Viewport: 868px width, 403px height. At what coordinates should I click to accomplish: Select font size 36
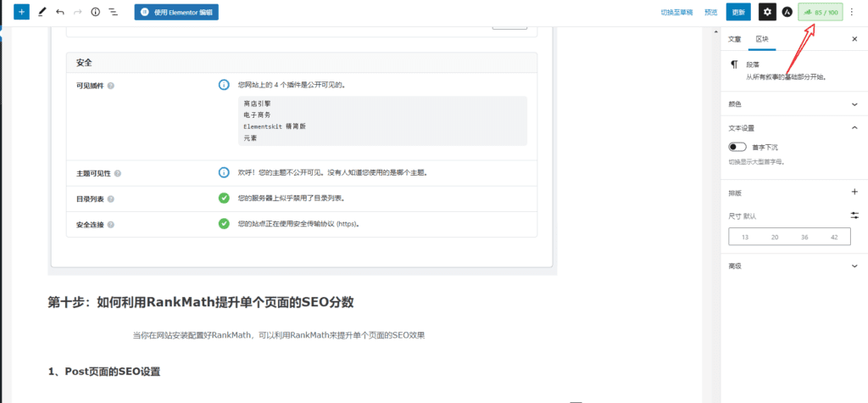click(805, 238)
